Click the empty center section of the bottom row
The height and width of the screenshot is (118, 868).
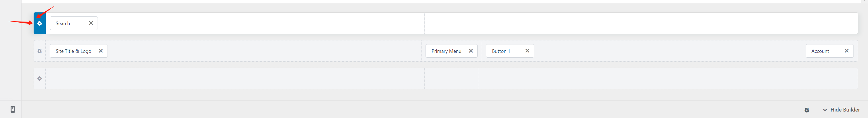point(452,78)
